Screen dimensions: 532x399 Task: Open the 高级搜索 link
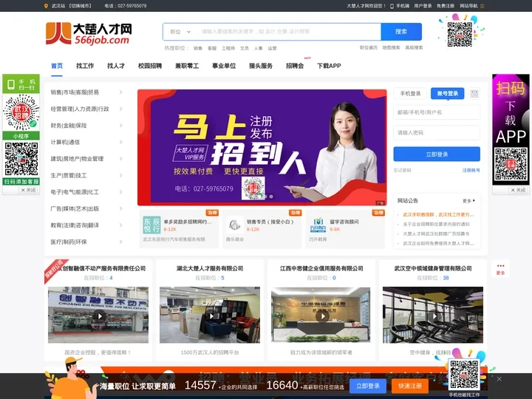tap(414, 47)
